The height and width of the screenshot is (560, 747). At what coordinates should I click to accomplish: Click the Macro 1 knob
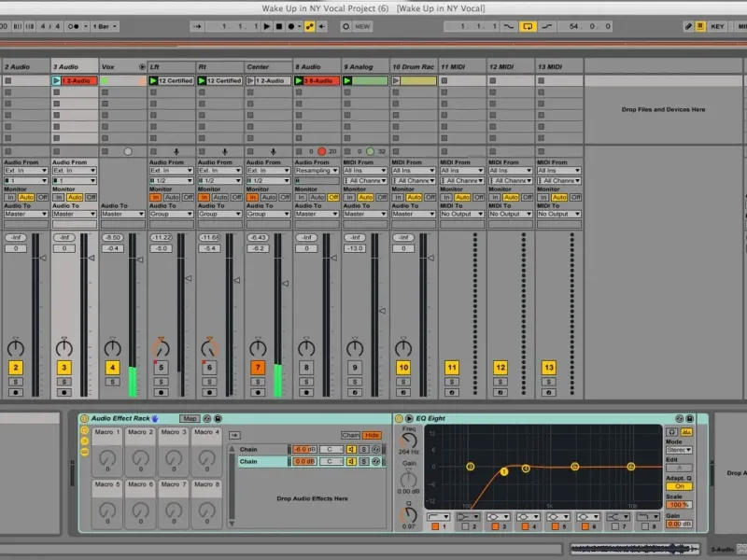[x=107, y=457]
